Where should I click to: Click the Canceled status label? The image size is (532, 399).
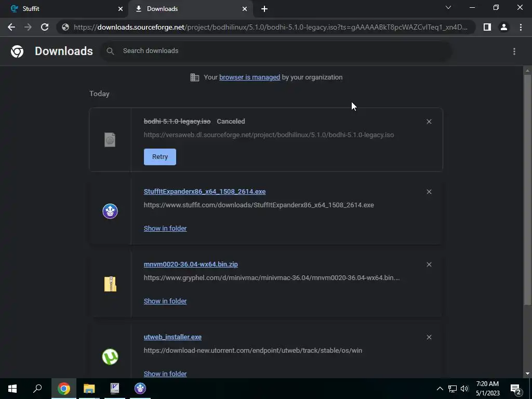coord(231,122)
